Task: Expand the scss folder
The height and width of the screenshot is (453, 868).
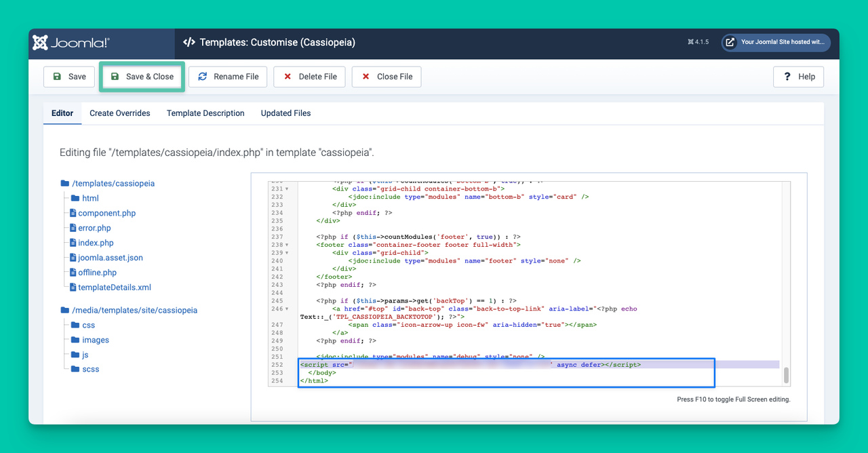Action: tap(91, 369)
